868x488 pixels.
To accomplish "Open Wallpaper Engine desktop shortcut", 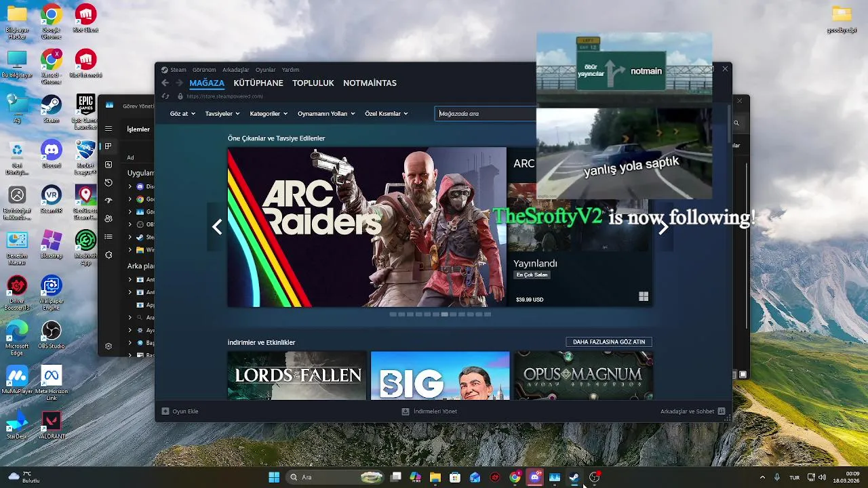I will tap(51, 293).
